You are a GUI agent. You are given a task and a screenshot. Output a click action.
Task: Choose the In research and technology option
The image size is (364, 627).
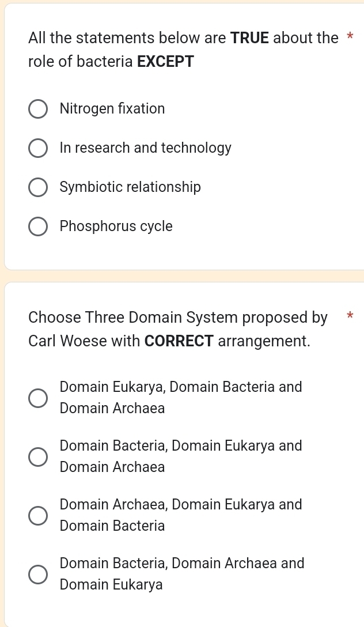pos(37,148)
